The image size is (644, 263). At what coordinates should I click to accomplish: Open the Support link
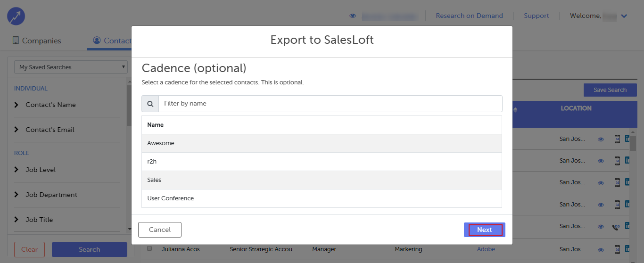(x=537, y=16)
